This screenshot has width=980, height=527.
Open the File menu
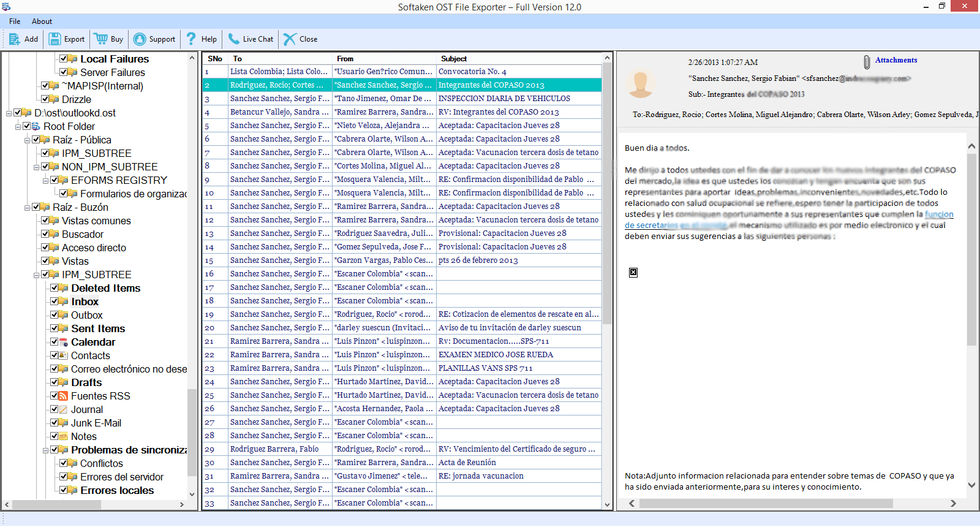(x=15, y=21)
